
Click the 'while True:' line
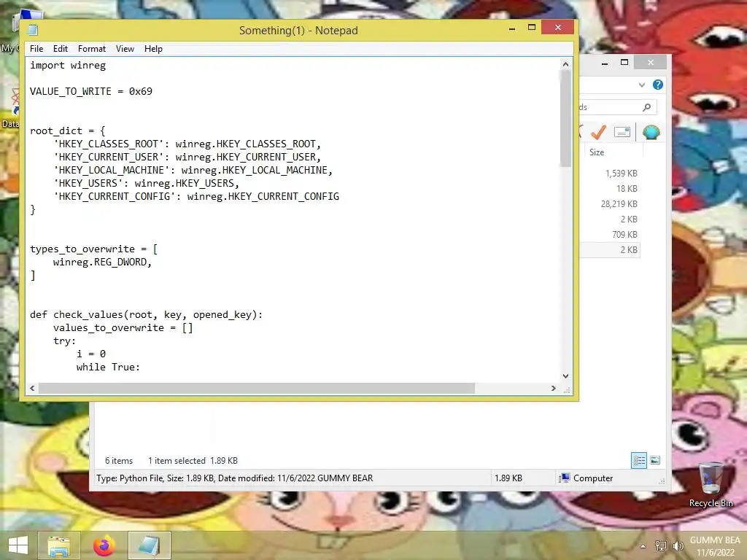[108, 367]
